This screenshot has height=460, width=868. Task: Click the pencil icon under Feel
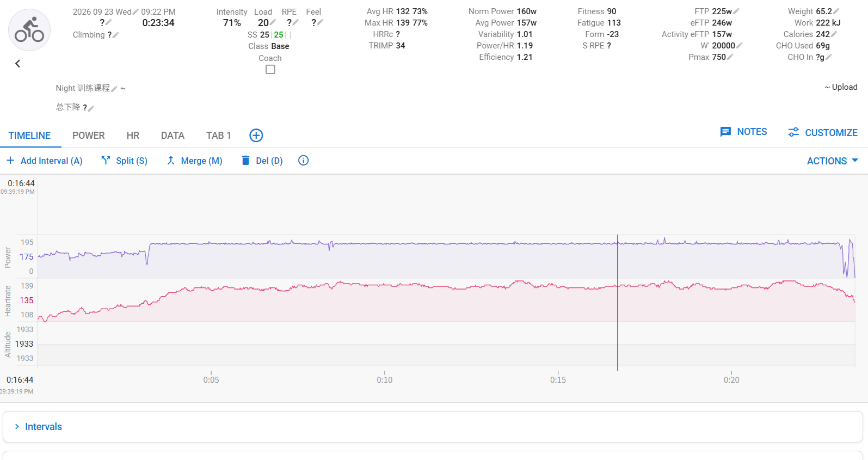320,23
